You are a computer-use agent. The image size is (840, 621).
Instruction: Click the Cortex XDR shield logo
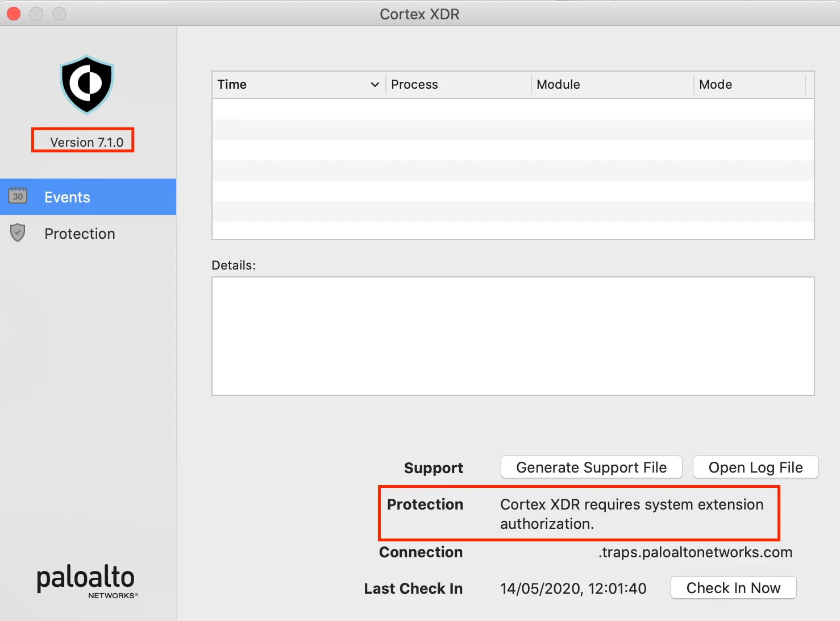pos(87,85)
